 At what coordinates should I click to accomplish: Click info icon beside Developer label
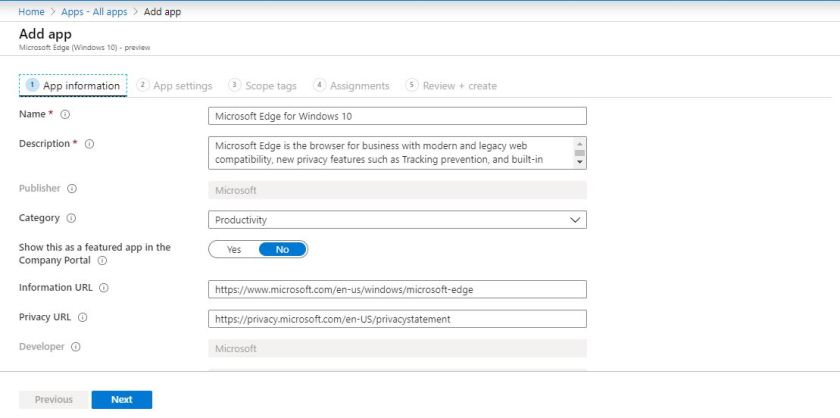[x=76, y=347]
